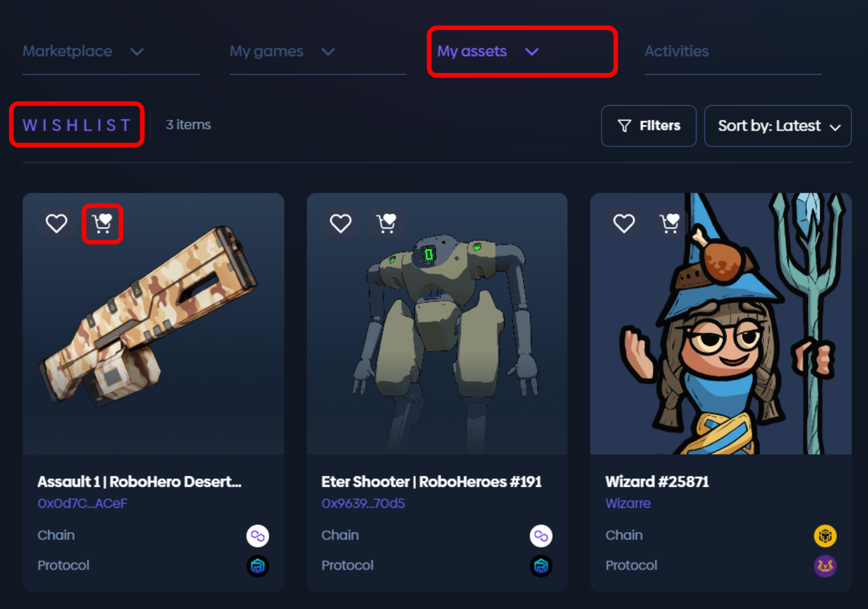Toggle wishlist heart on Wizard #25871 card
Viewport: 868px width, 609px height.
[x=624, y=223]
